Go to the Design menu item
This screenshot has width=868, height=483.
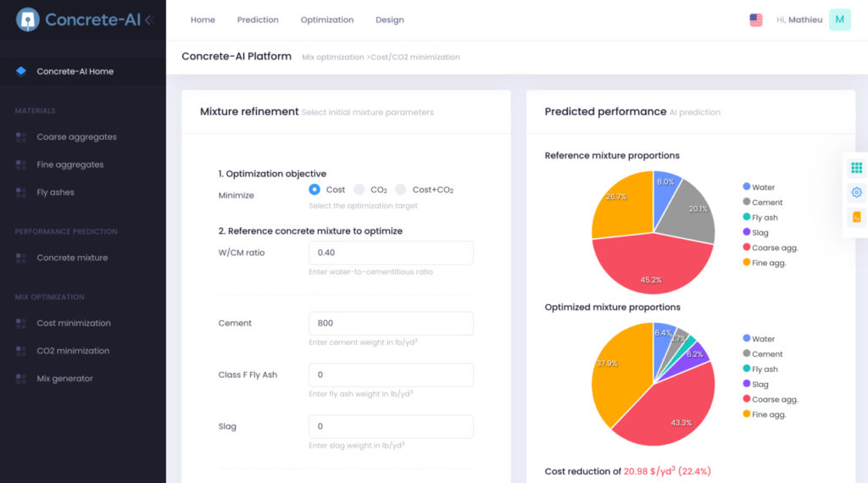(x=389, y=19)
